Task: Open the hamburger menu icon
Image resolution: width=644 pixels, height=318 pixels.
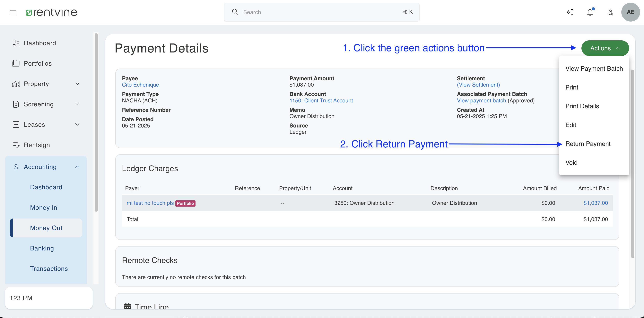Action: point(13,12)
